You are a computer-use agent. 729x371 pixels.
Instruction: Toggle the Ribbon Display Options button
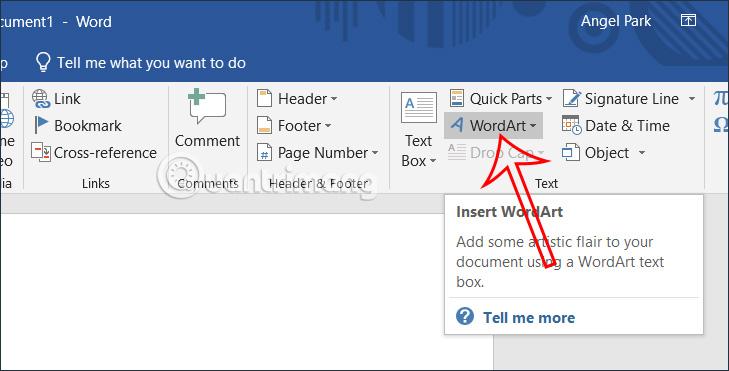click(x=688, y=20)
